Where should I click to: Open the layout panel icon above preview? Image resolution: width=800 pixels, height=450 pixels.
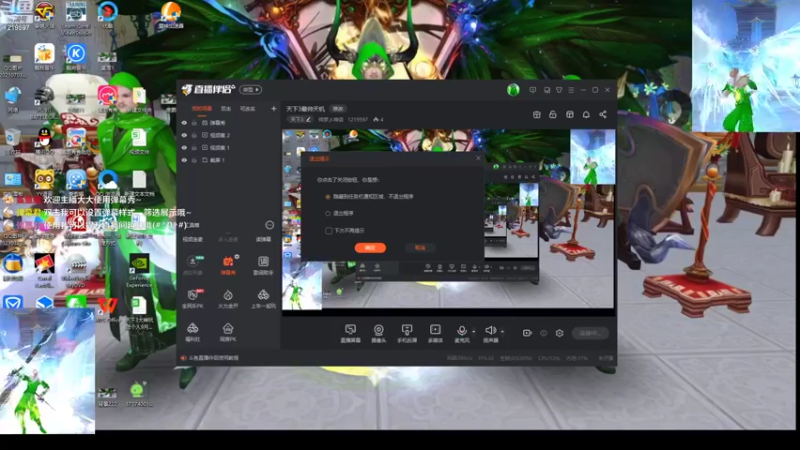point(569,115)
